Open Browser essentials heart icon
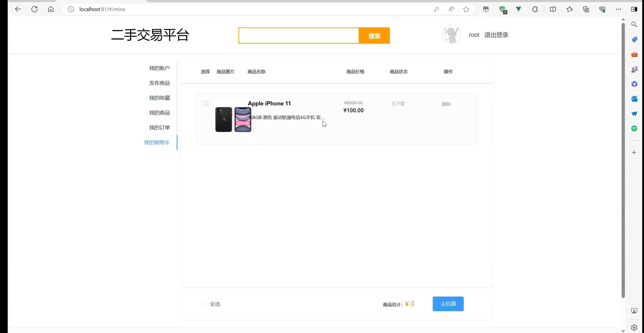Image resolution: width=644 pixels, height=333 pixels. [x=602, y=9]
